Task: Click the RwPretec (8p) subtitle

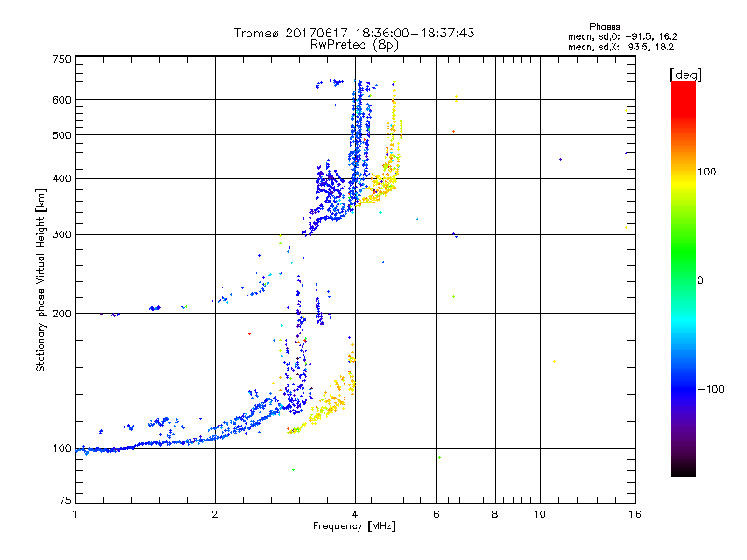Action: pos(354,45)
